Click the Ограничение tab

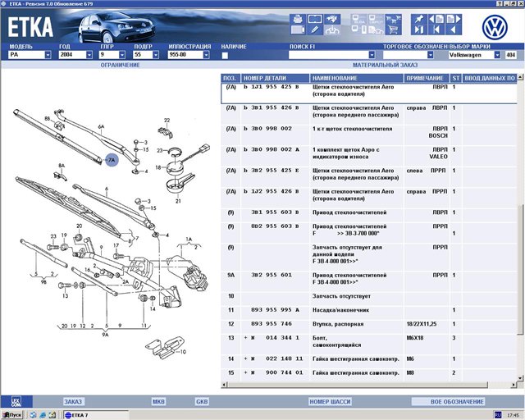click(121, 65)
